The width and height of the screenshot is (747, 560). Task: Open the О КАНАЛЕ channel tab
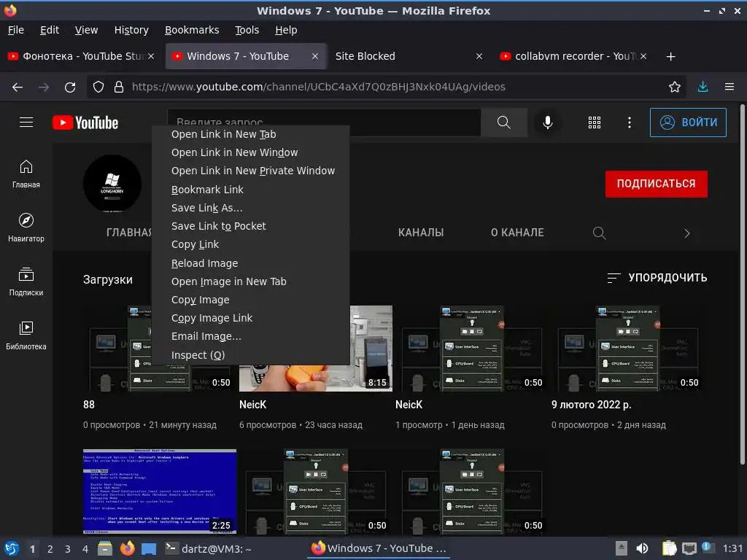tap(517, 233)
